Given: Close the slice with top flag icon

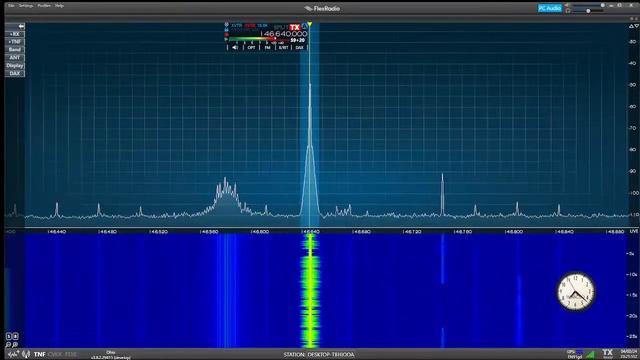Looking at the screenshot, I should tap(227, 24).
